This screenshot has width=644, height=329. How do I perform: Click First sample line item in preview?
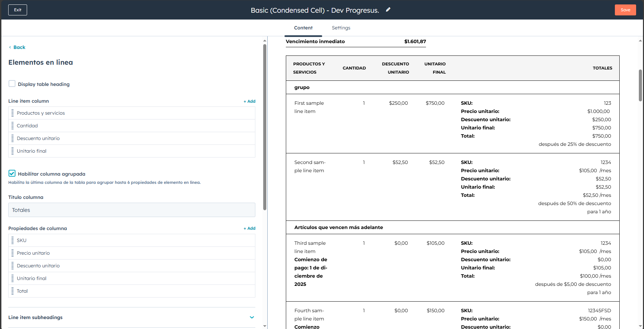point(309,107)
